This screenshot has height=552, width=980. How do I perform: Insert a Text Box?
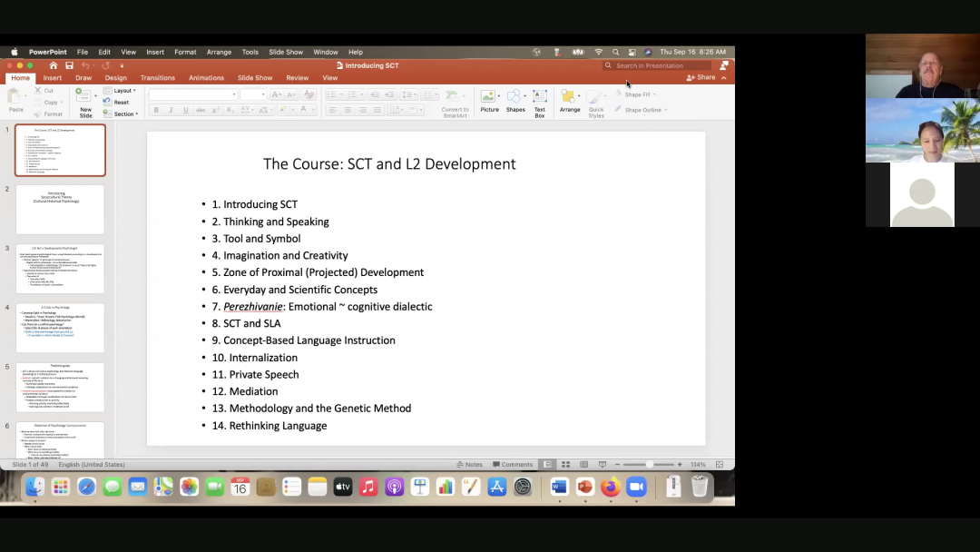tap(540, 96)
